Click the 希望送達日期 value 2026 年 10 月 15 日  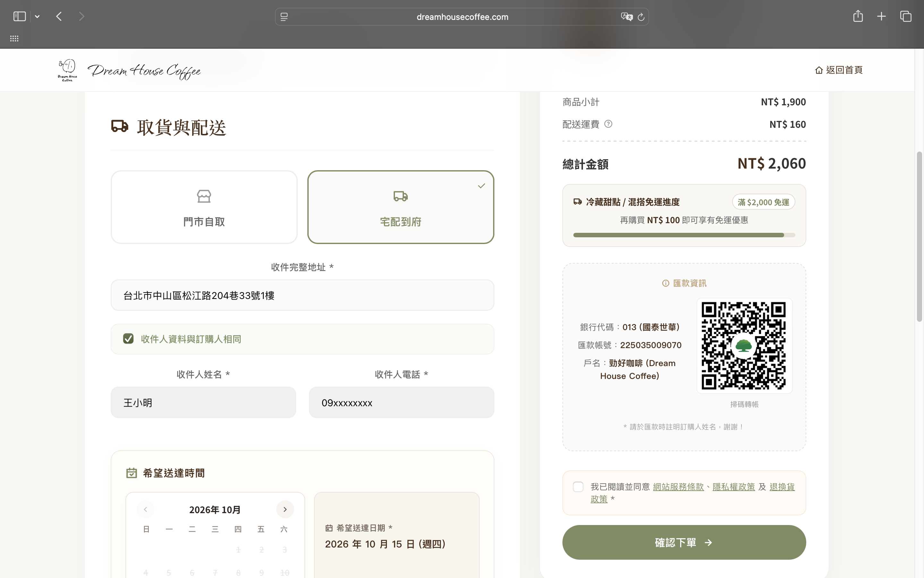click(385, 544)
